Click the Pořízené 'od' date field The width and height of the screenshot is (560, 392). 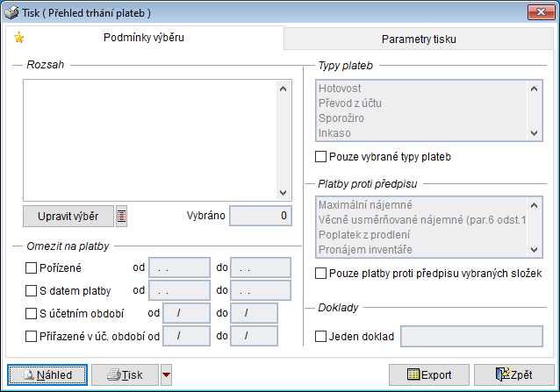179,267
